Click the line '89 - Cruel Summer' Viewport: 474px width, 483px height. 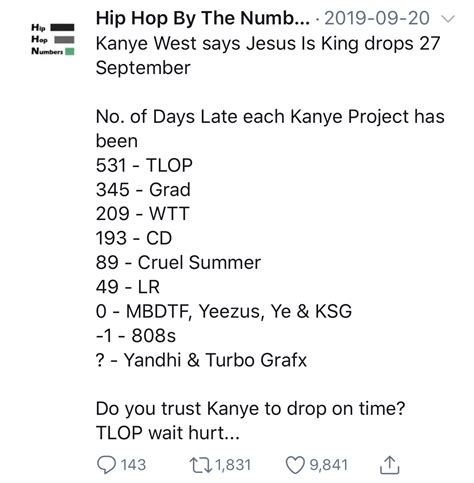[178, 262]
